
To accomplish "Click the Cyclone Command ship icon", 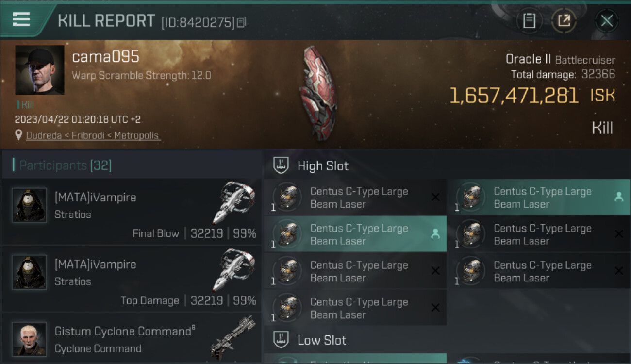I will [233, 337].
